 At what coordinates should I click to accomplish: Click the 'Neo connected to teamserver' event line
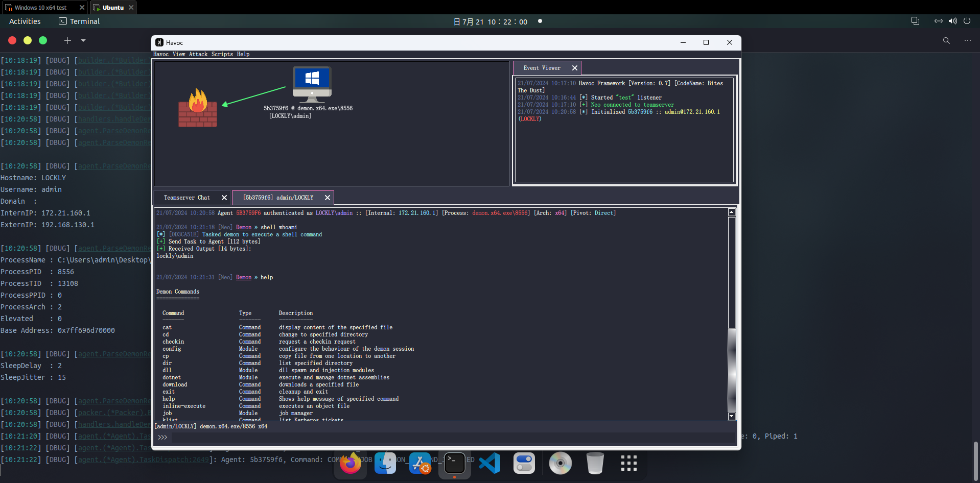(x=632, y=105)
